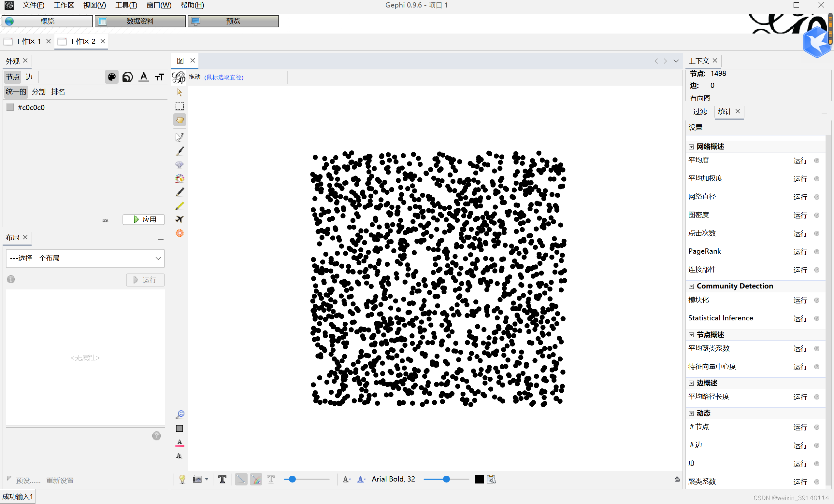834x504 pixels.
Task: Run the PageRank statistic
Action: [800, 251]
